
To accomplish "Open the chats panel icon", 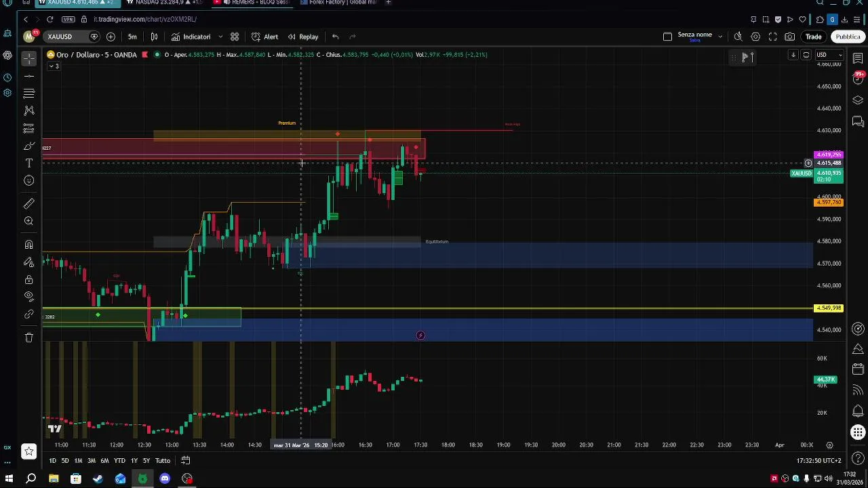I will coord(858,122).
